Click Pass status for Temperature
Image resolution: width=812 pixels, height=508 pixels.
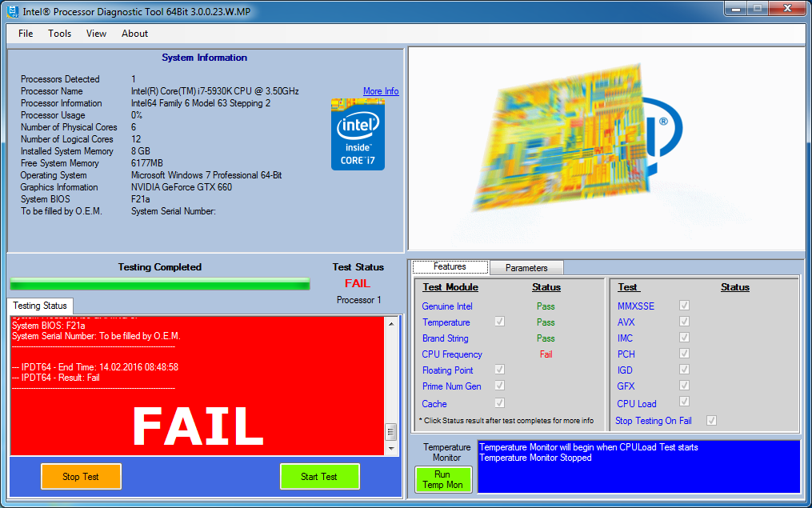pos(546,322)
